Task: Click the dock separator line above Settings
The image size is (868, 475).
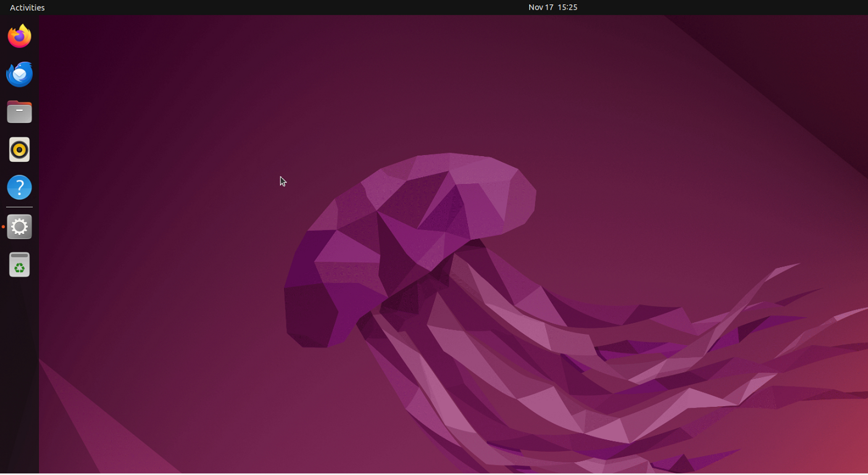Action: (x=19, y=207)
